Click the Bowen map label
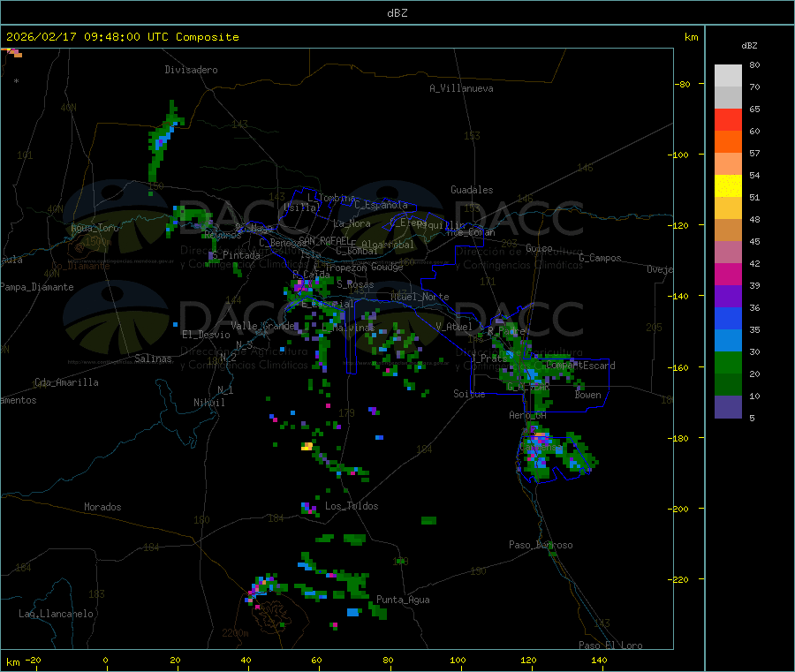This screenshot has height=672, width=795. click(x=588, y=395)
